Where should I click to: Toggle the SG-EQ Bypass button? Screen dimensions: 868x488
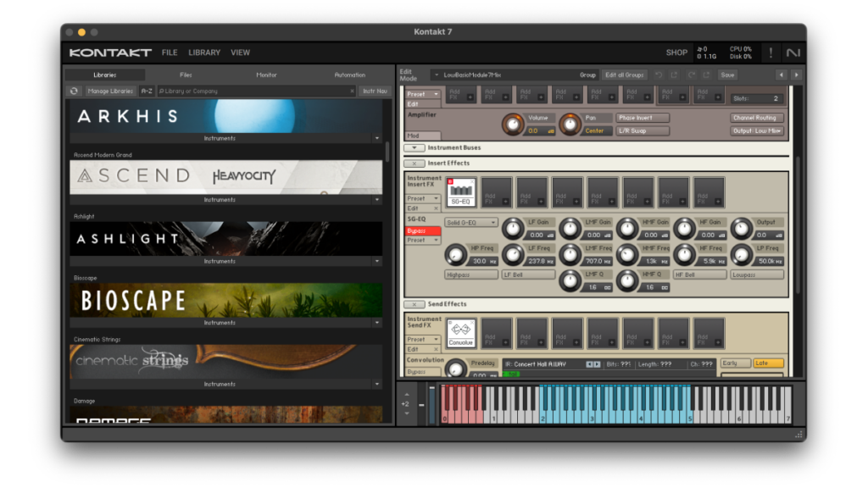pyautogui.click(x=422, y=230)
